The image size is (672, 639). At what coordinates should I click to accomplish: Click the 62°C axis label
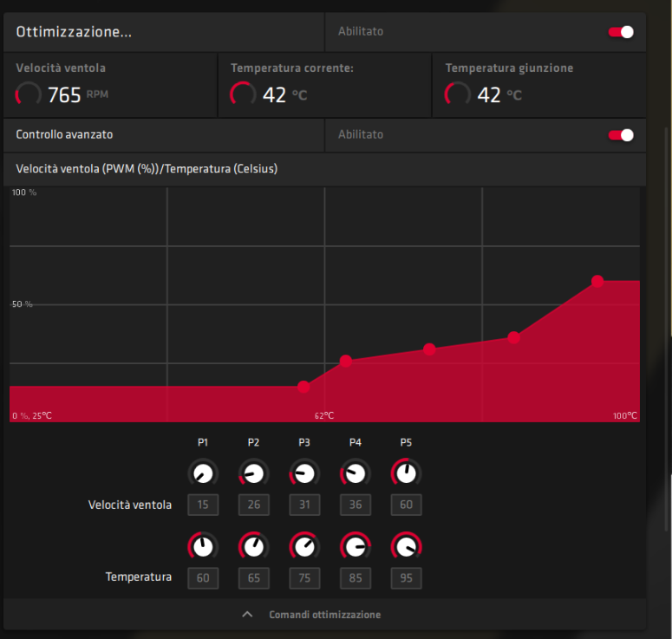[324, 415]
